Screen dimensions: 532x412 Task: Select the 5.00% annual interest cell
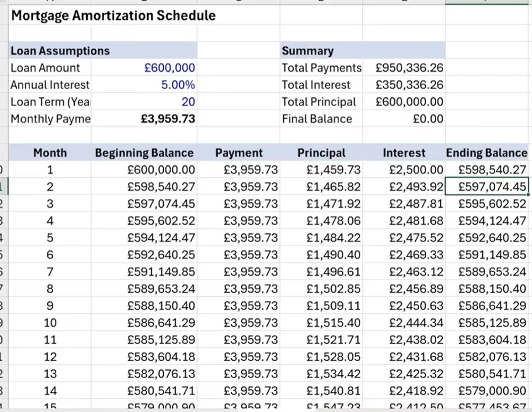(178, 85)
